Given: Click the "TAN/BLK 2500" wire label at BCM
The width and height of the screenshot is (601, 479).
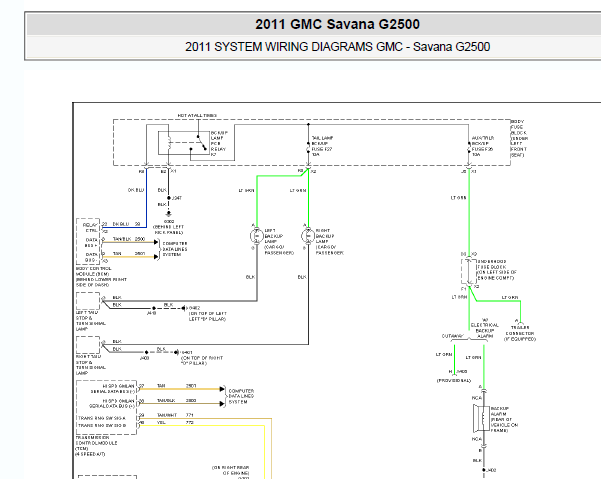Looking at the screenshot, I should point(129,239).
